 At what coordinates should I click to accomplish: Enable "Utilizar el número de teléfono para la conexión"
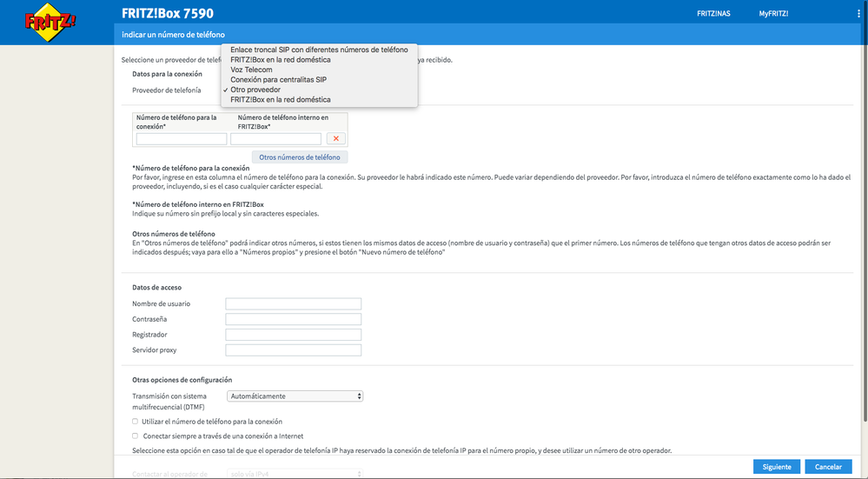pos(135,421)
